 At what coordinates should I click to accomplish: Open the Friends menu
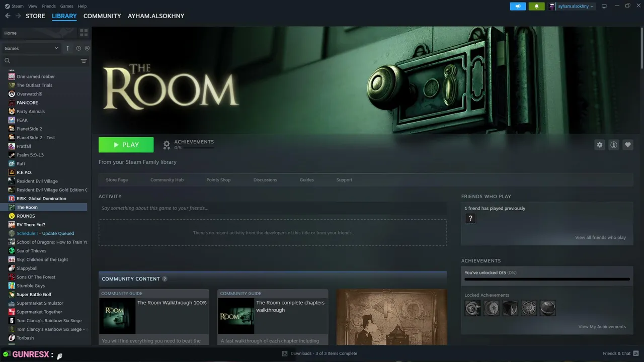click(x=49, y=6)
